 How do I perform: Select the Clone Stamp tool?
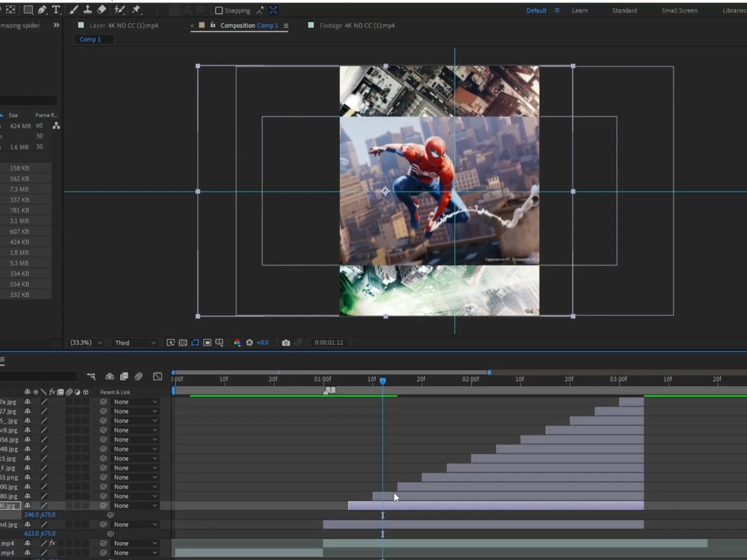click(88, 10)
